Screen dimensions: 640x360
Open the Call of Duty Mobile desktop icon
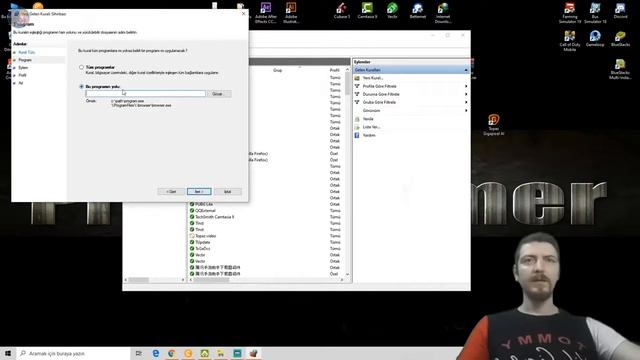pyautogui.click(x=570, y=40)
